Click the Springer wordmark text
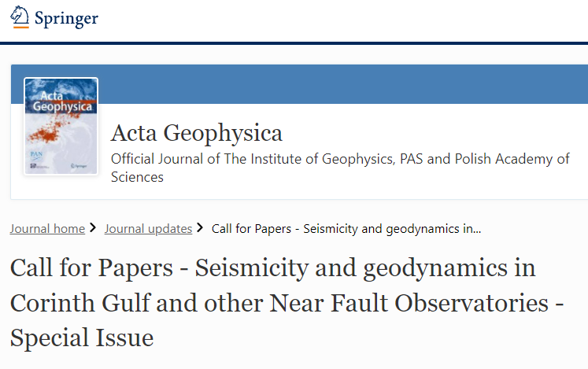Image resolution: width=588 pixels, height=369 pixels. (66, 18)
